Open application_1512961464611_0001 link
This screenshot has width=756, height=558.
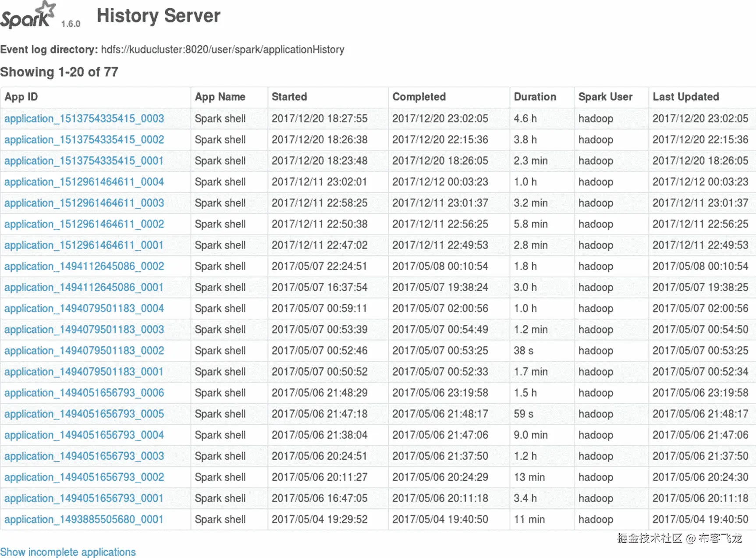pos(84,245)
